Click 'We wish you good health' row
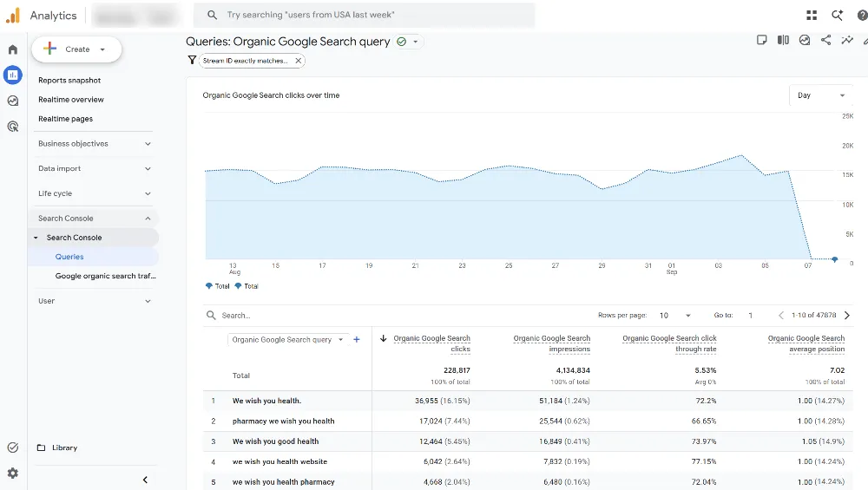868x490 pixels. tap(528, 441)
